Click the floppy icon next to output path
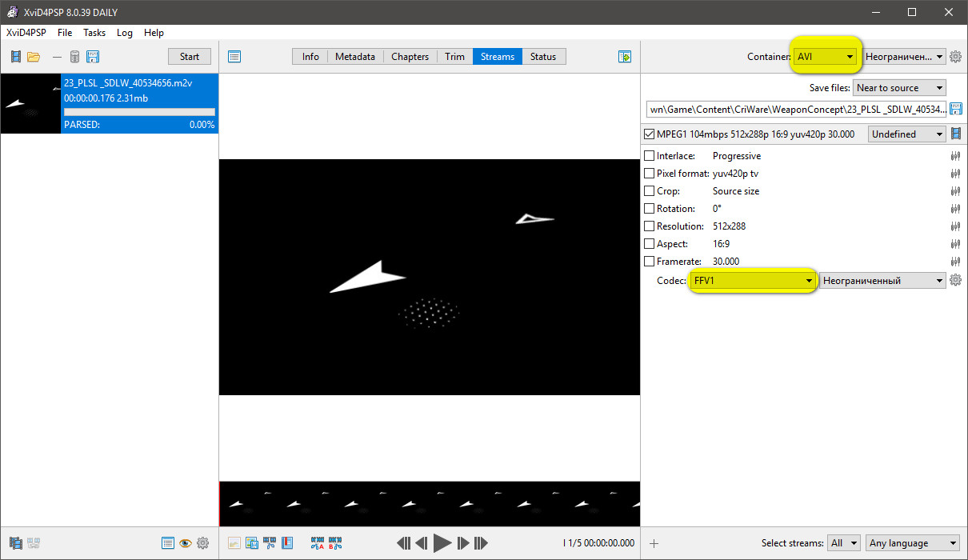 pyautogui.click(x=955, y=109)
